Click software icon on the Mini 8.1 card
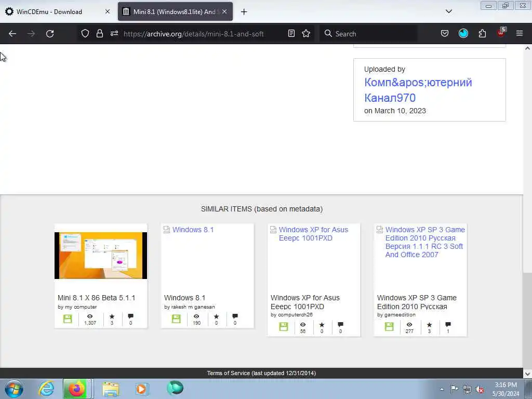This screenshot has height=399, width=532. tap(68, 319)
